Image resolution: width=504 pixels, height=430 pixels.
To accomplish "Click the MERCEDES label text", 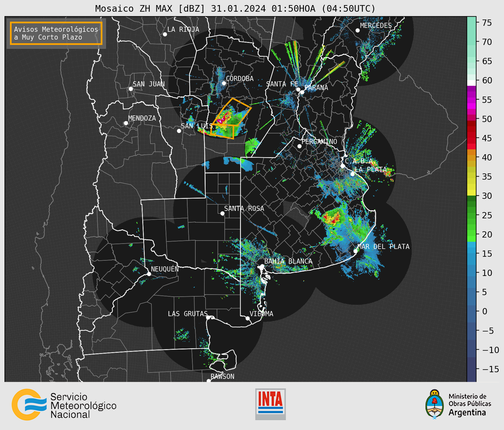I will pyautogui.click(x=376, y=26).
